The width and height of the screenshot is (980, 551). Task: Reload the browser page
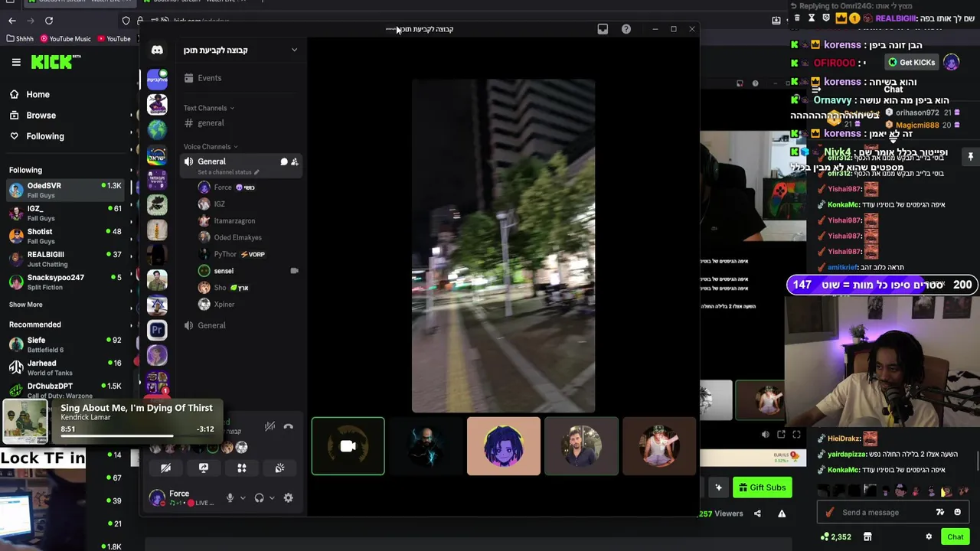click(49, 21)
